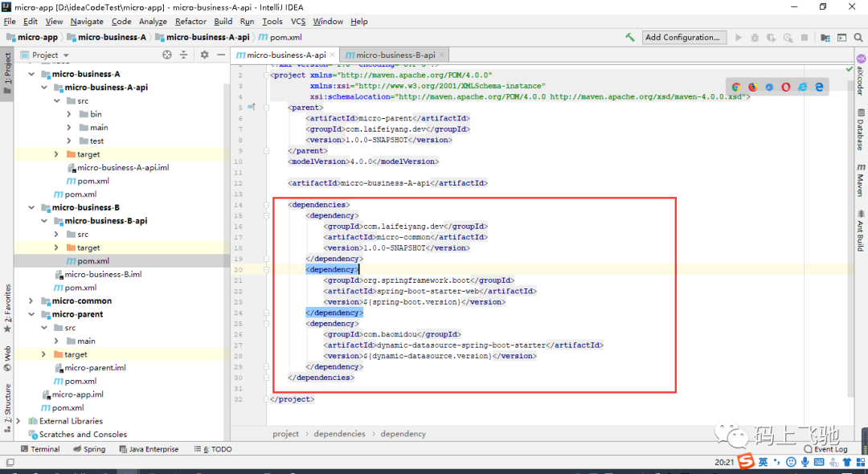The width and height of the screenshot is (868, 474).
Task: Toggle the Database side panel
Action: [860, 129]
